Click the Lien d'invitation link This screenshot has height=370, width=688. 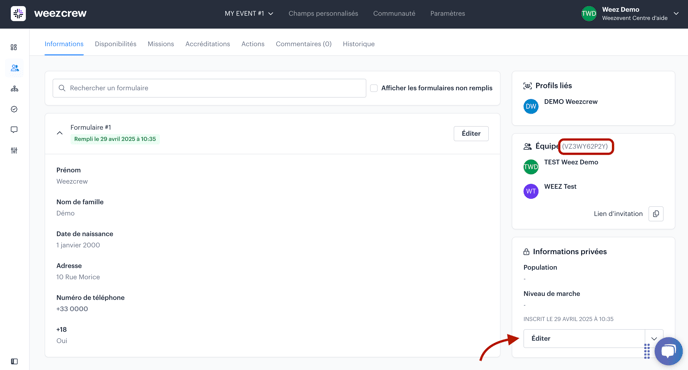click(x=618, y=214)
